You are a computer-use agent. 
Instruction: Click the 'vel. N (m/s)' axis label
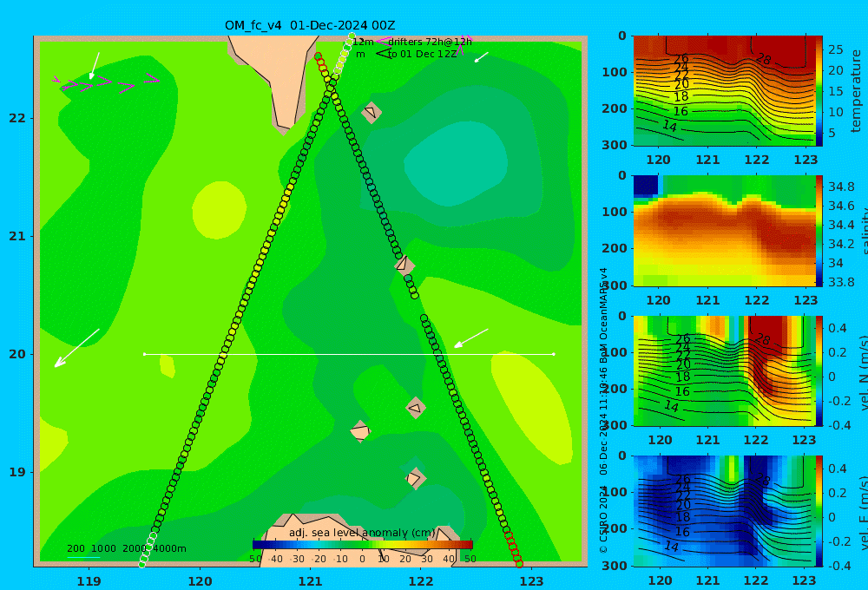click(x=863, y=372)
